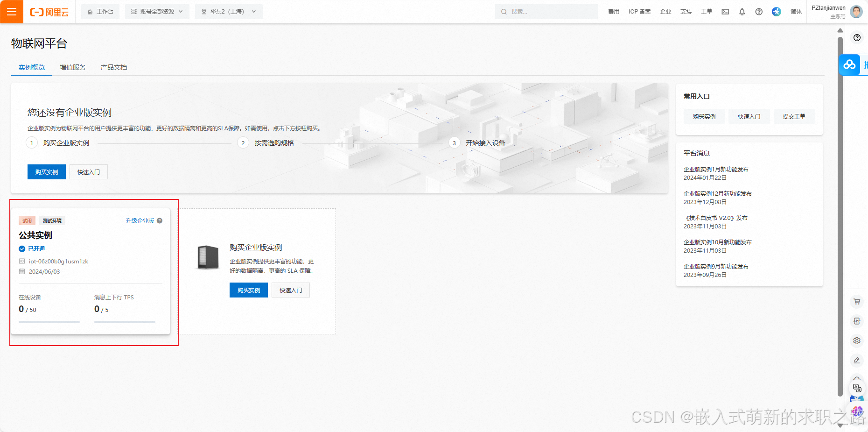Viewport: 868px width, 432px height.
Task: Click 购买实例 in the banner
Action: tap(47, 172)
